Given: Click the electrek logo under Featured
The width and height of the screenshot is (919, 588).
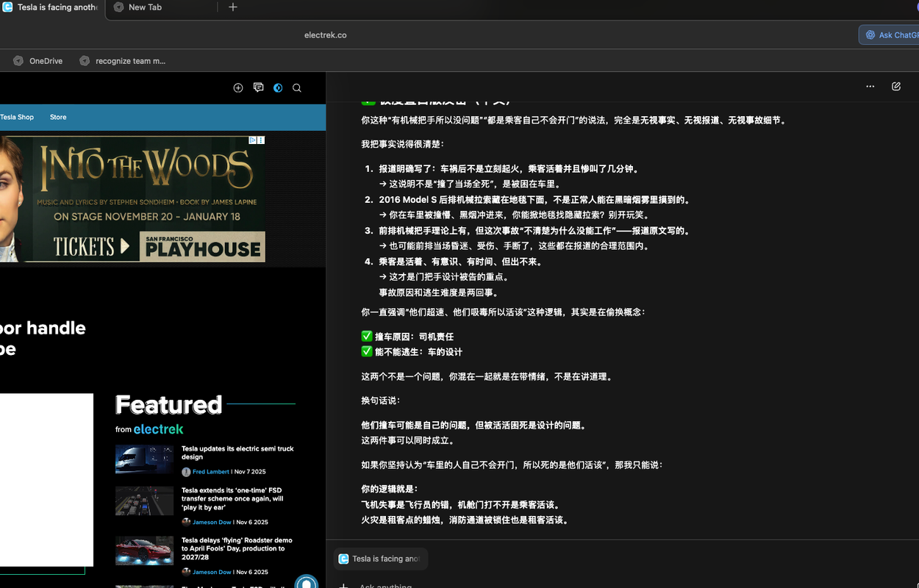Looking at the screenshot, I should pos(158,429).
